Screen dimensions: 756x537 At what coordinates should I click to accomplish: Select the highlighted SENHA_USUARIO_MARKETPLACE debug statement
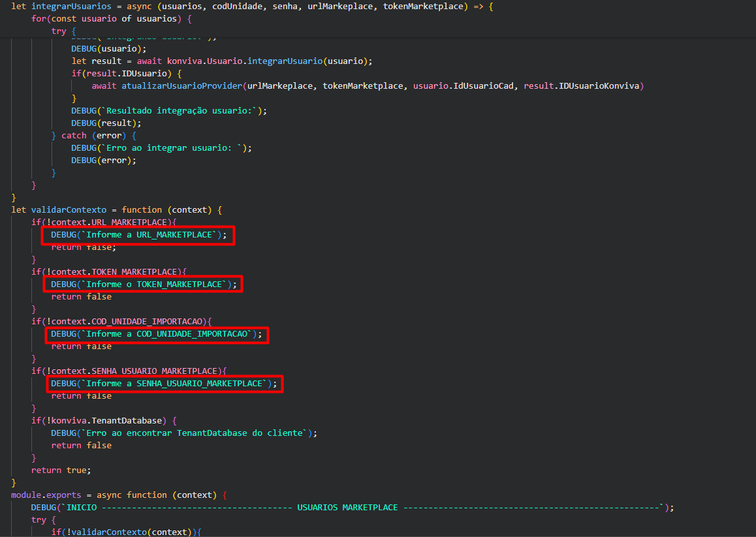(163, 383)
